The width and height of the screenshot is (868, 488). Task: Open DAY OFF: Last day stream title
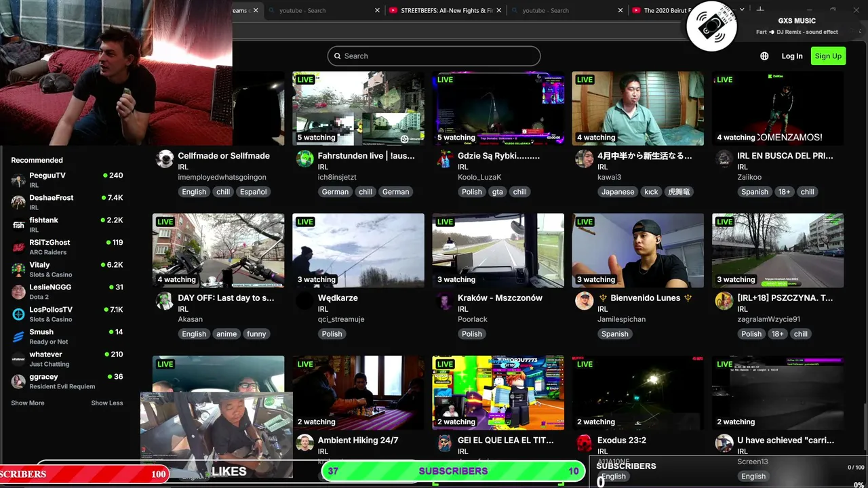click(x=226, y=298)
